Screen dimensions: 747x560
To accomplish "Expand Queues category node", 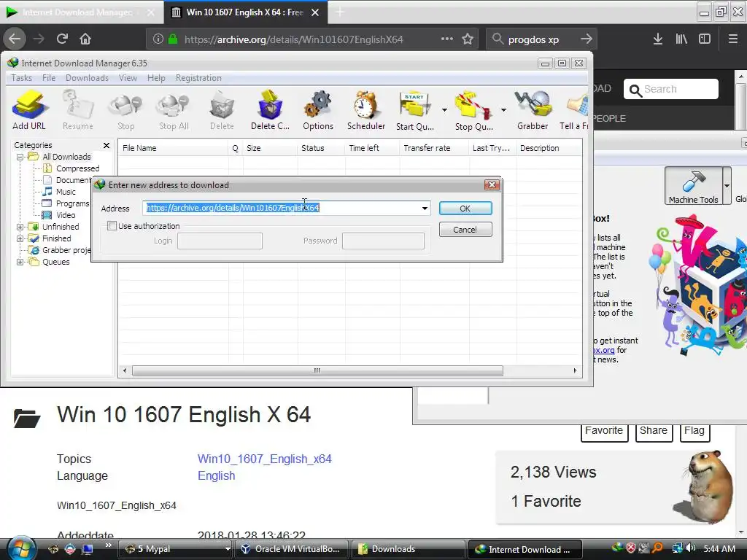I will [20, 262].
